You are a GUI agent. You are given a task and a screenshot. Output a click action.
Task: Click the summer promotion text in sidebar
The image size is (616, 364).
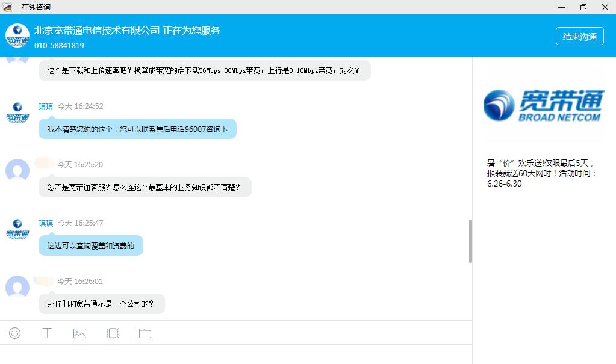542,173
